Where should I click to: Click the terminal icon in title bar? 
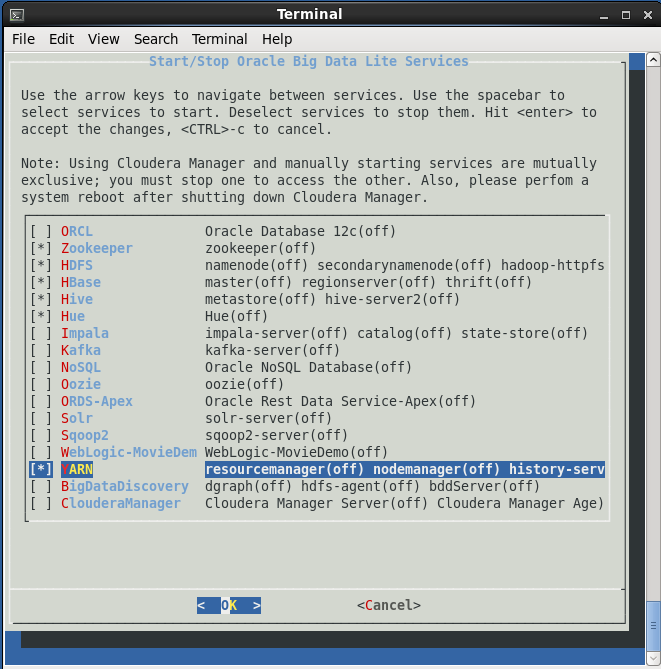17,15
